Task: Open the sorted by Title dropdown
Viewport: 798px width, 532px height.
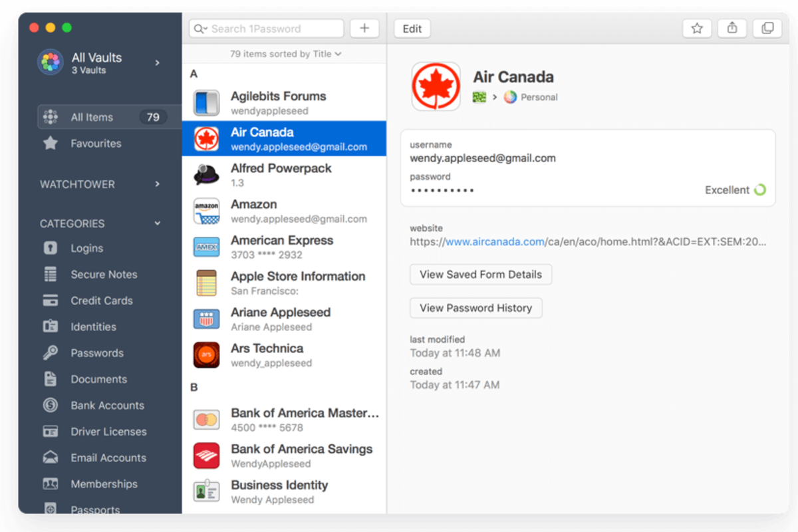Action: click(x=285, y=54)
